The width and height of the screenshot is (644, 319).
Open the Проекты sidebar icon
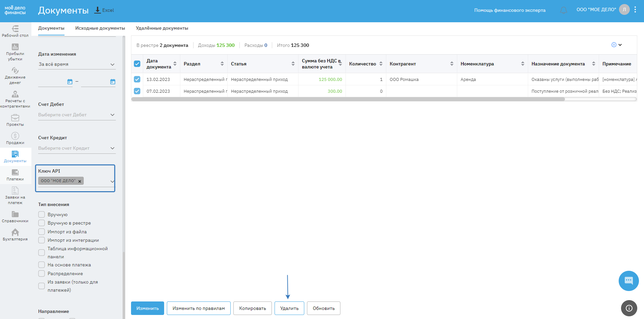click(15, 120)
